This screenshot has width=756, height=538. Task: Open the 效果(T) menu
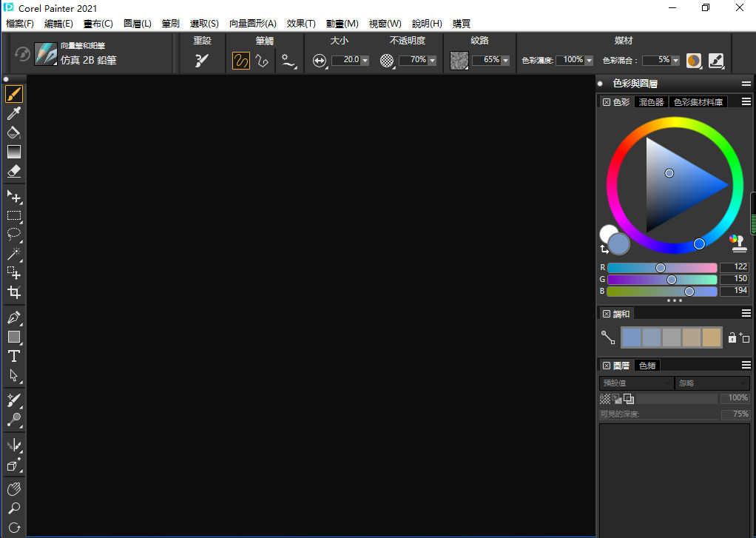301,24
